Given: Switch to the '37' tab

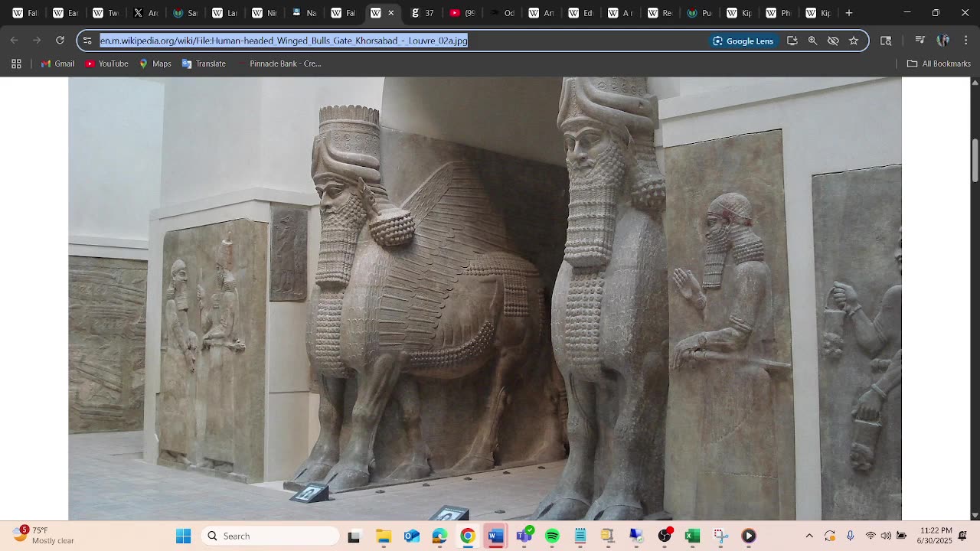Looking at the screenshot, I should (423, 13).
